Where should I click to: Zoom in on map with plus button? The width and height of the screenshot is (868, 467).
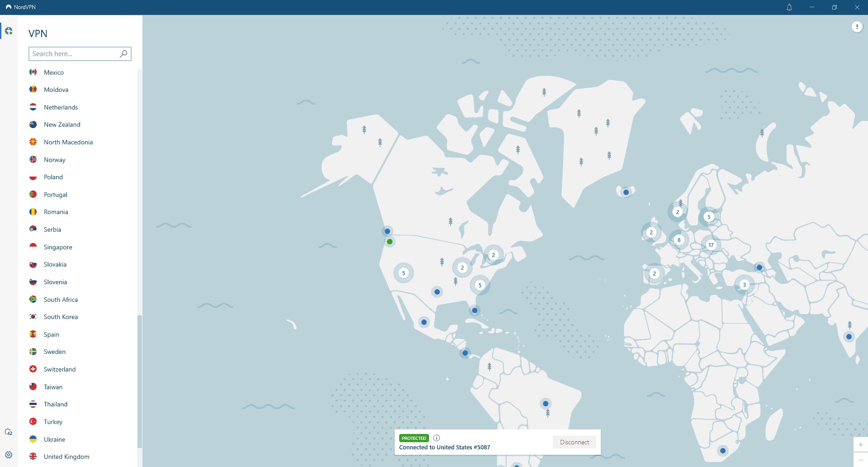[x=861, y=445]
